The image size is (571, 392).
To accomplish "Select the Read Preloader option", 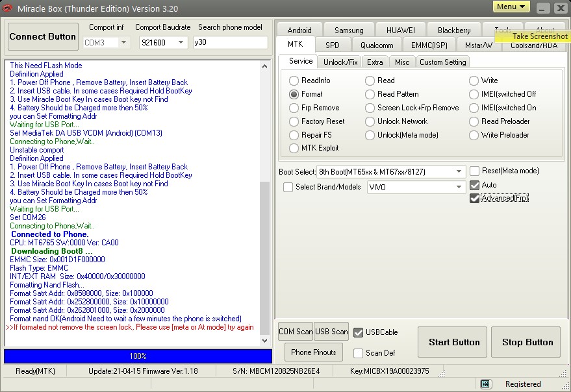I will click(474, 121).
